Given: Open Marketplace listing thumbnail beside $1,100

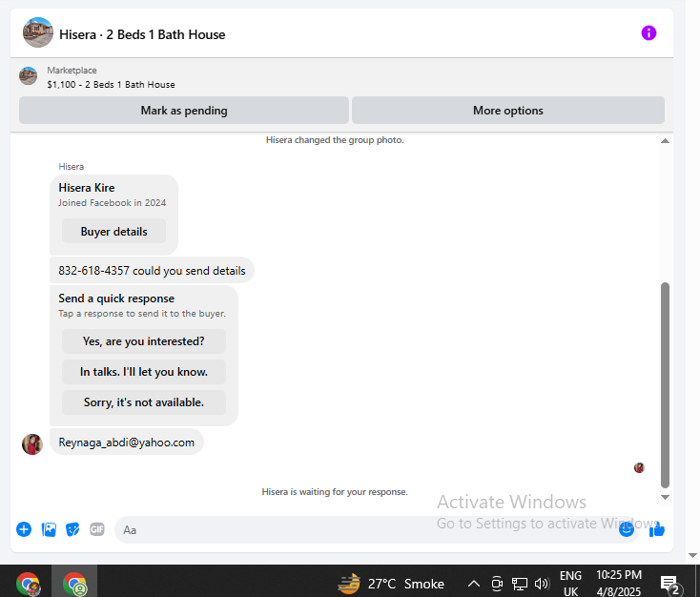Looking at the screenshot, I should click(28, 76).
